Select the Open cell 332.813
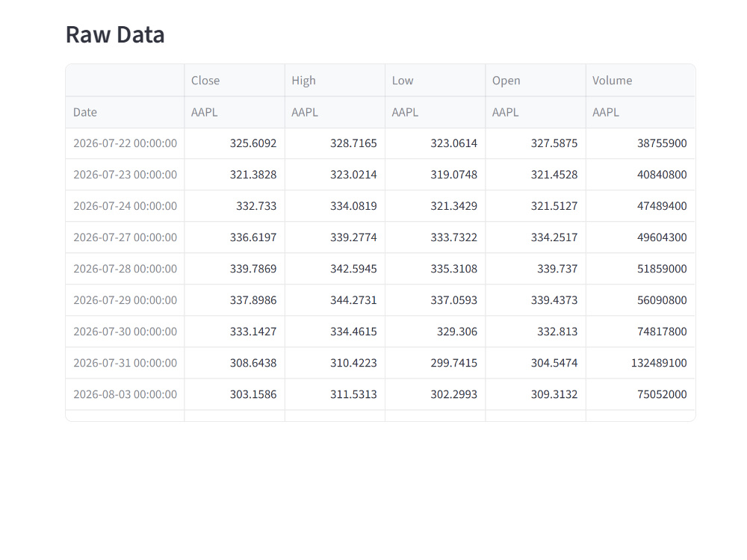The image size is (747, 560). click(x=536, y=332)
